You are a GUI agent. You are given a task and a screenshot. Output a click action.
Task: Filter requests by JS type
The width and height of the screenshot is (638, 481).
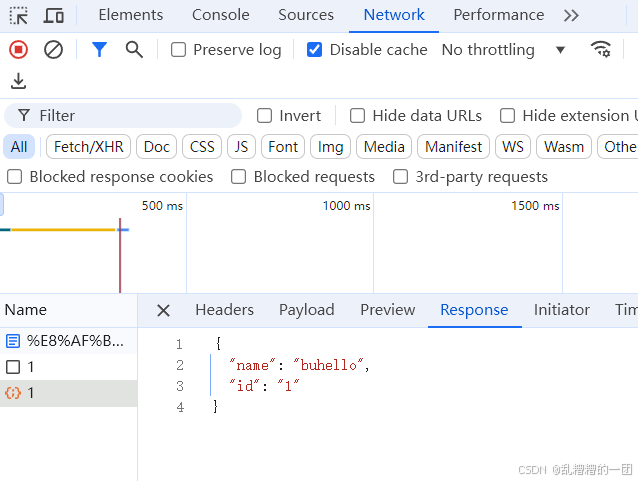point(241,146)
